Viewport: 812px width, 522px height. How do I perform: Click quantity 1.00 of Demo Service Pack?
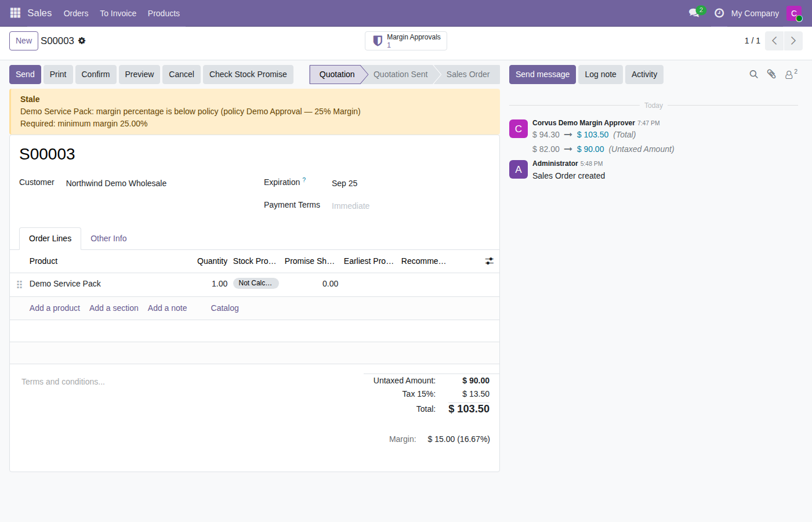pos(219,284)
